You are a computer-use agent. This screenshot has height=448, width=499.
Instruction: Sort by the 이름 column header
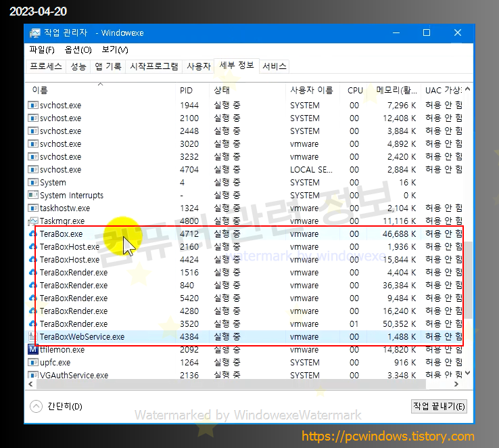click(x=100, y=90)
